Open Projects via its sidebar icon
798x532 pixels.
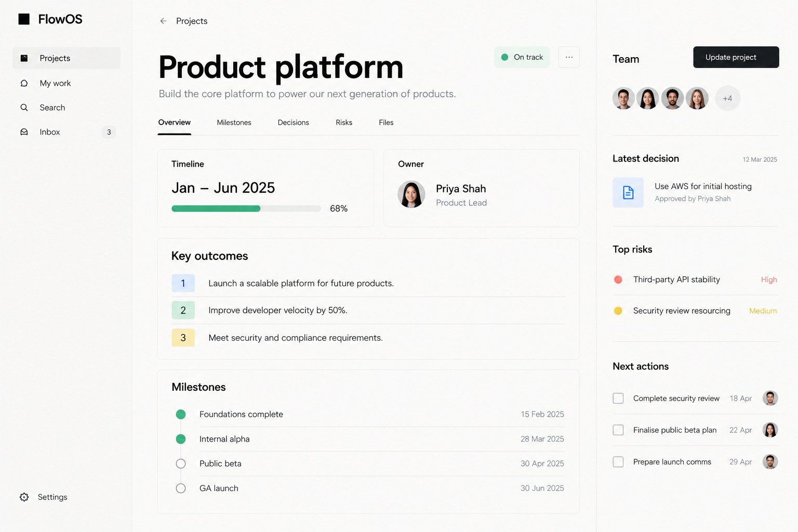[x=24, y=58]
